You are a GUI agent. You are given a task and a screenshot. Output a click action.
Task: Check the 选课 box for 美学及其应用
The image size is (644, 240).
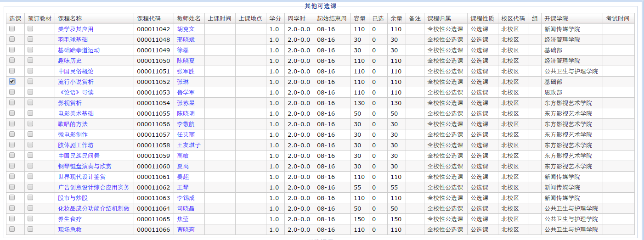(x=12, y=28)
